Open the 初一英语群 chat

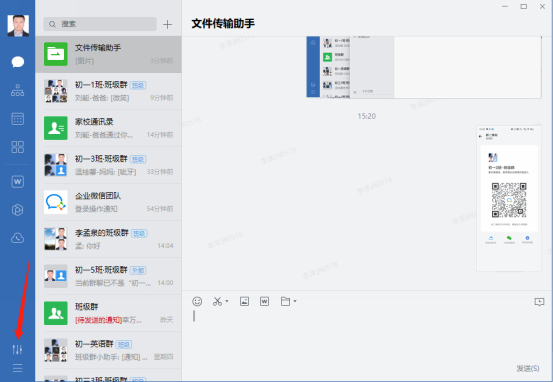coord(108,350)
